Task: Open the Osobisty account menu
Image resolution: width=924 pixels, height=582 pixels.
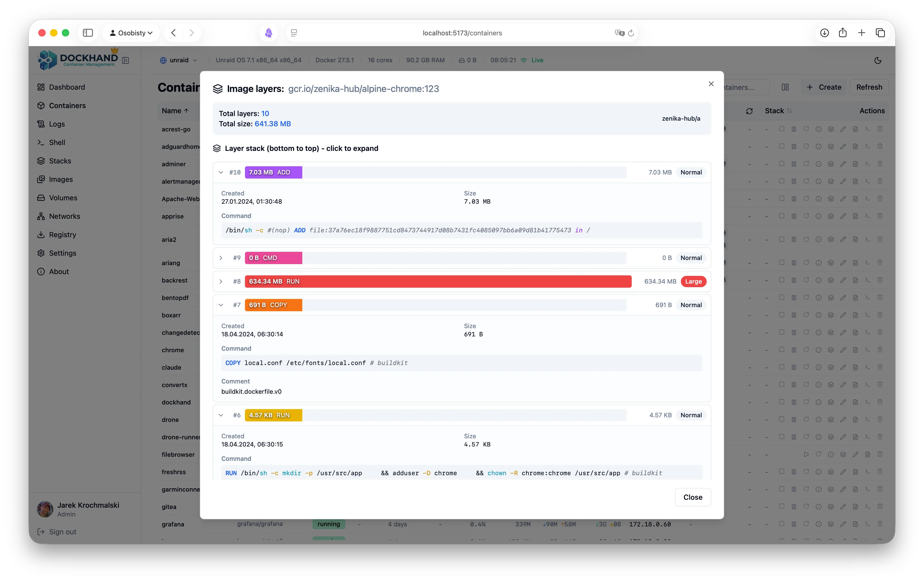Action: (x=131, y=33)
